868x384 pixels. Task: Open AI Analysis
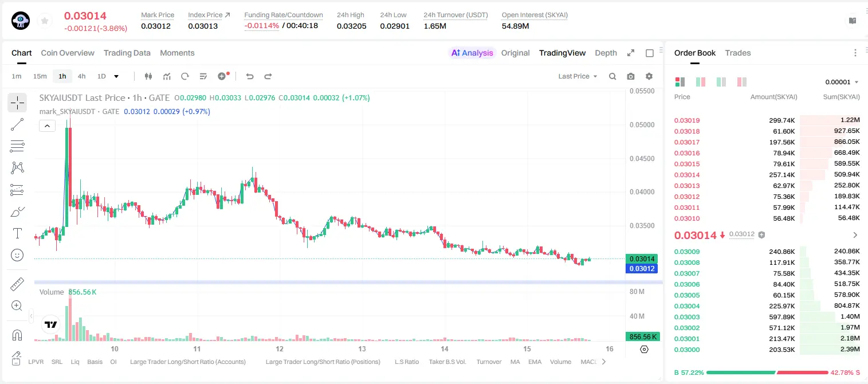click(x=472, y=53)
